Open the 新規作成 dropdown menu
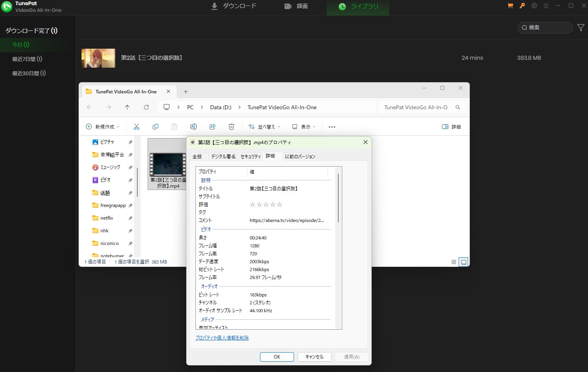 [x=102, y=127]
